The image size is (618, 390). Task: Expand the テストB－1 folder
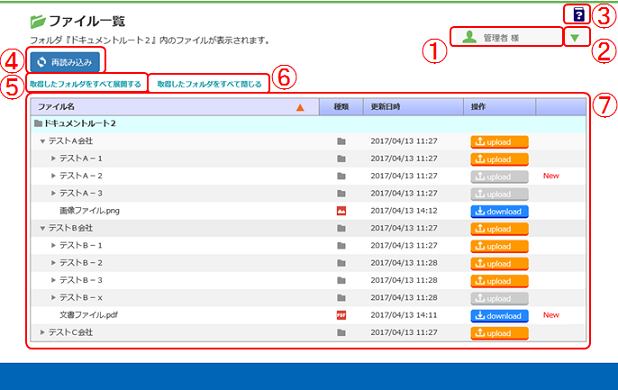[x=53, y=245]
